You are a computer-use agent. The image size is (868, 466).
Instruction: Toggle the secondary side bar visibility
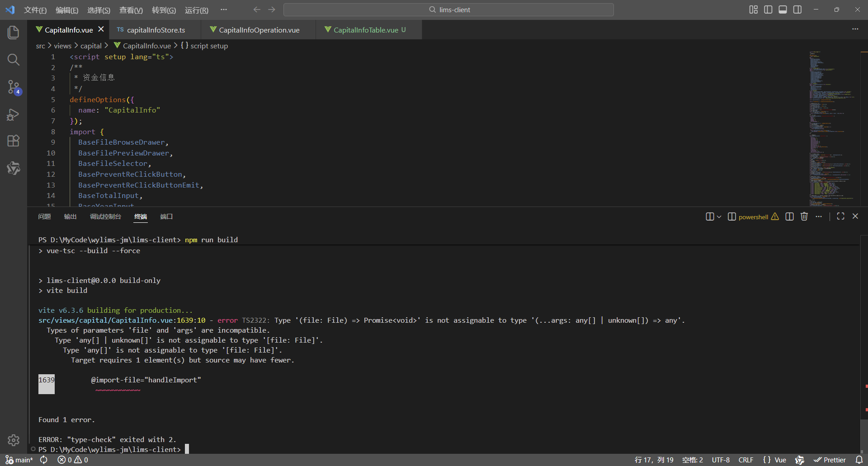[x=797, y=9]
